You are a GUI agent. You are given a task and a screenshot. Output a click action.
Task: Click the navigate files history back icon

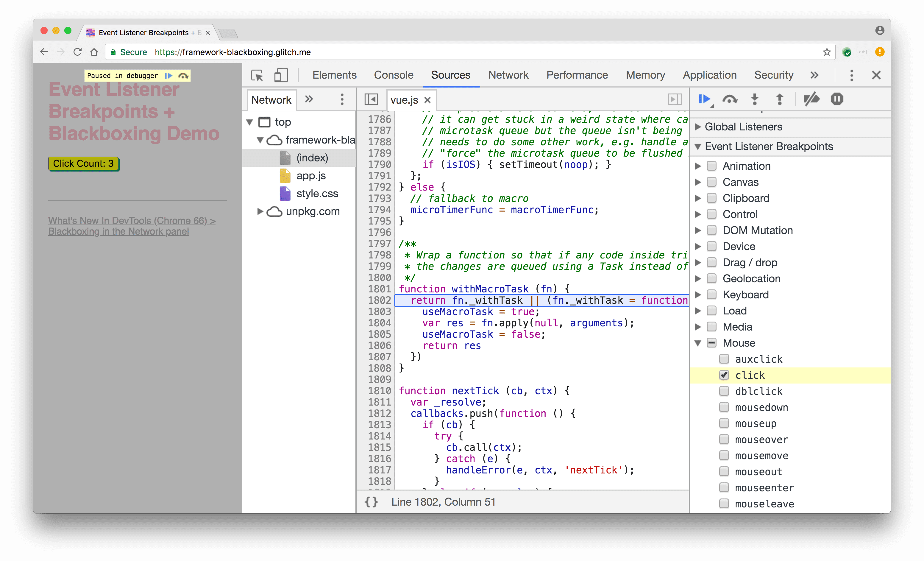[x=372, y=100]
